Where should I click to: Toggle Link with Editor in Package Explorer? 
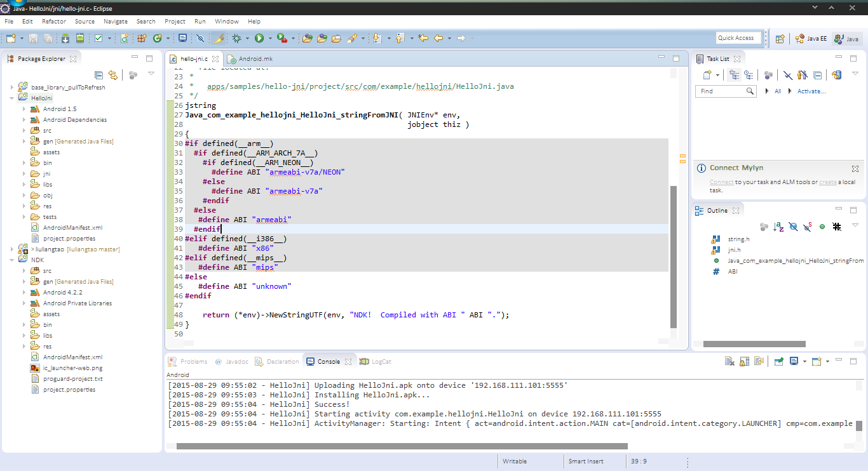(x=113, y=75)
